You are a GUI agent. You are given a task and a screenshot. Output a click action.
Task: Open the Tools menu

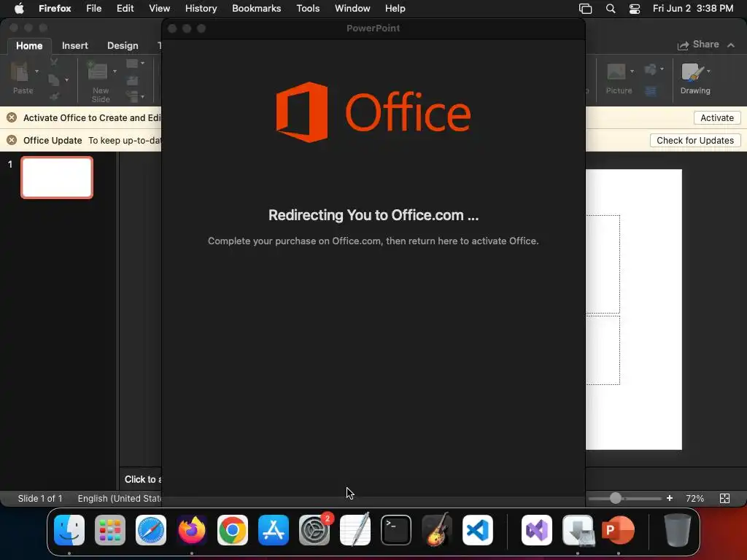[308, 8]
